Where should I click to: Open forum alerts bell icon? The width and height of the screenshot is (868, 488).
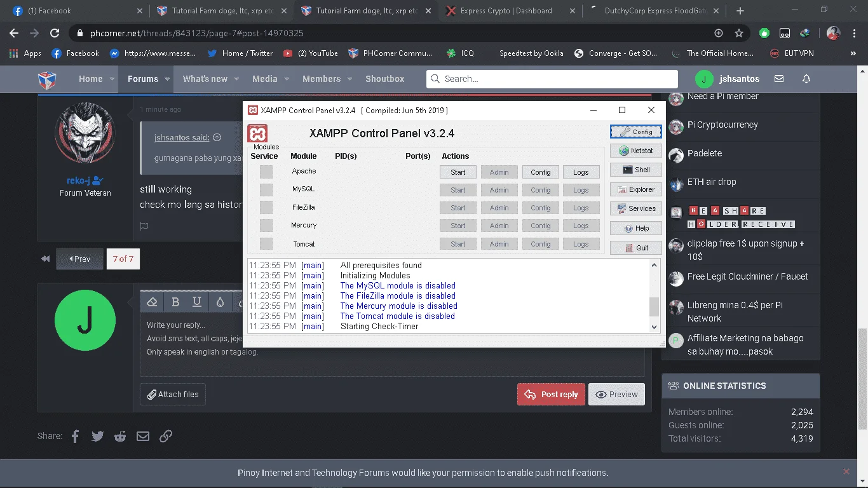[x=806, y=79]
